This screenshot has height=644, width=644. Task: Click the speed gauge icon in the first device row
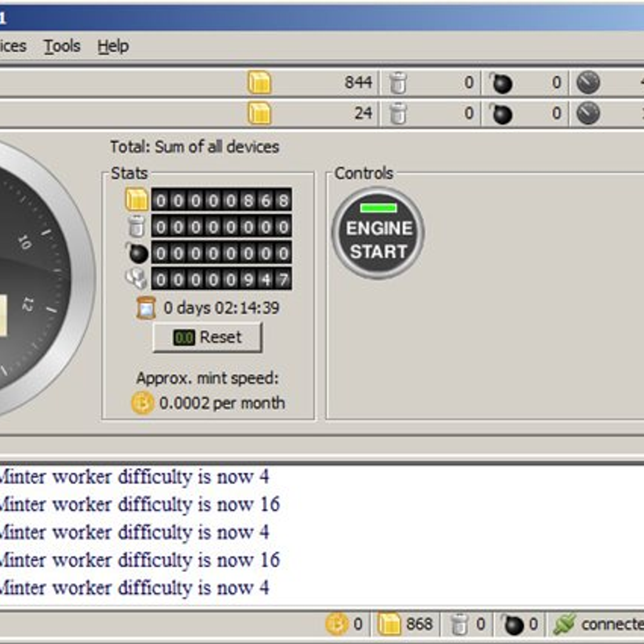pyautogui.click(x=588, y=83)
